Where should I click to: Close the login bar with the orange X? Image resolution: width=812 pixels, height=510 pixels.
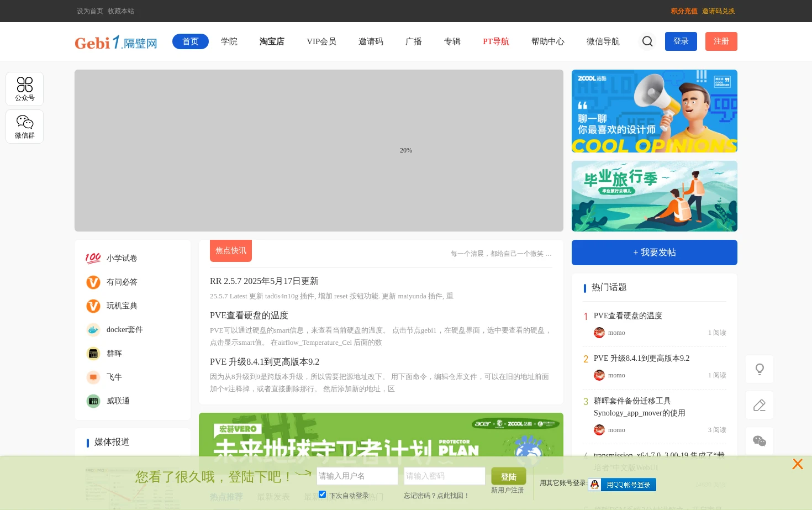click(797, 464)
